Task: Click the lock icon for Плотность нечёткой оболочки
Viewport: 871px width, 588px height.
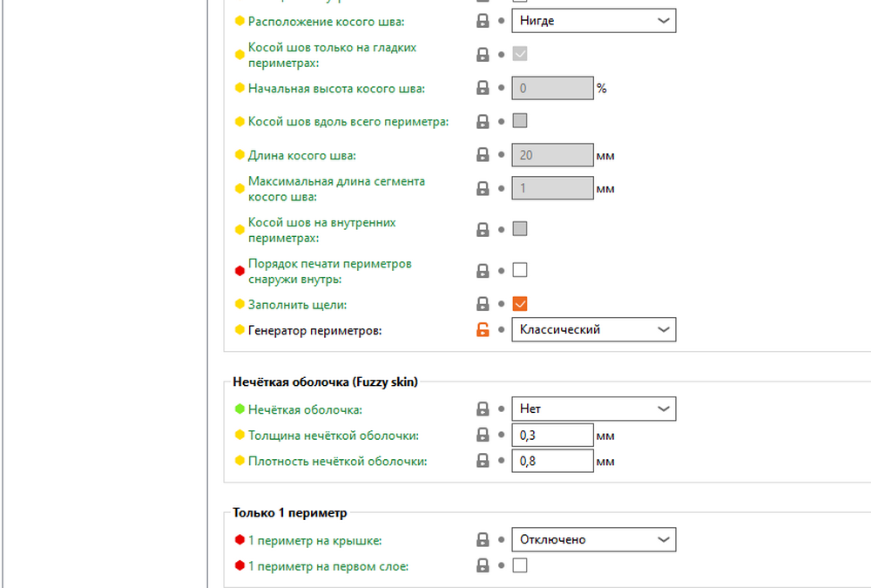Action: point(483,462)
